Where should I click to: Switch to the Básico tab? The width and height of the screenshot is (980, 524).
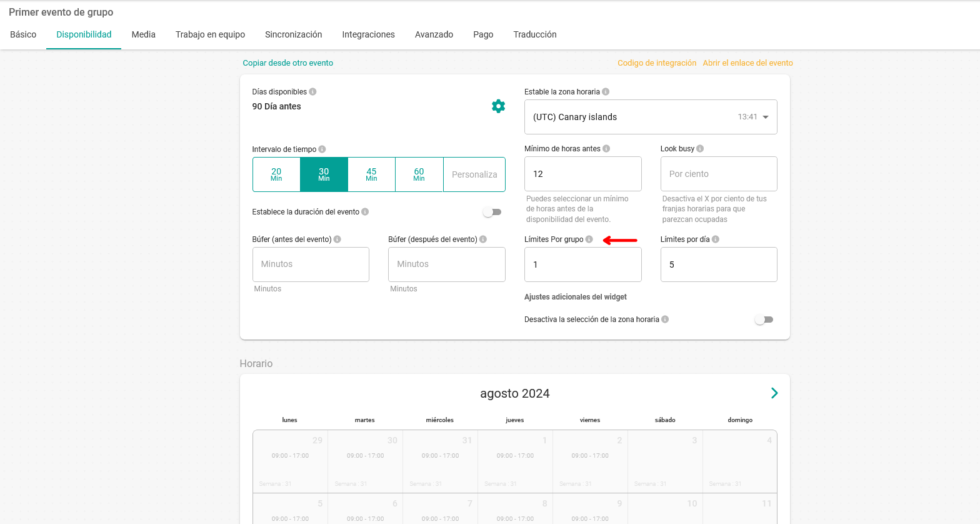[x=23, y=35]
